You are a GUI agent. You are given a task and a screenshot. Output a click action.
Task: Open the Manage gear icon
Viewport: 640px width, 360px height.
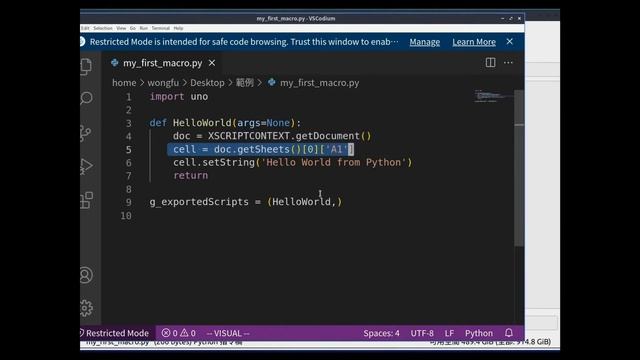click(86, 308)
